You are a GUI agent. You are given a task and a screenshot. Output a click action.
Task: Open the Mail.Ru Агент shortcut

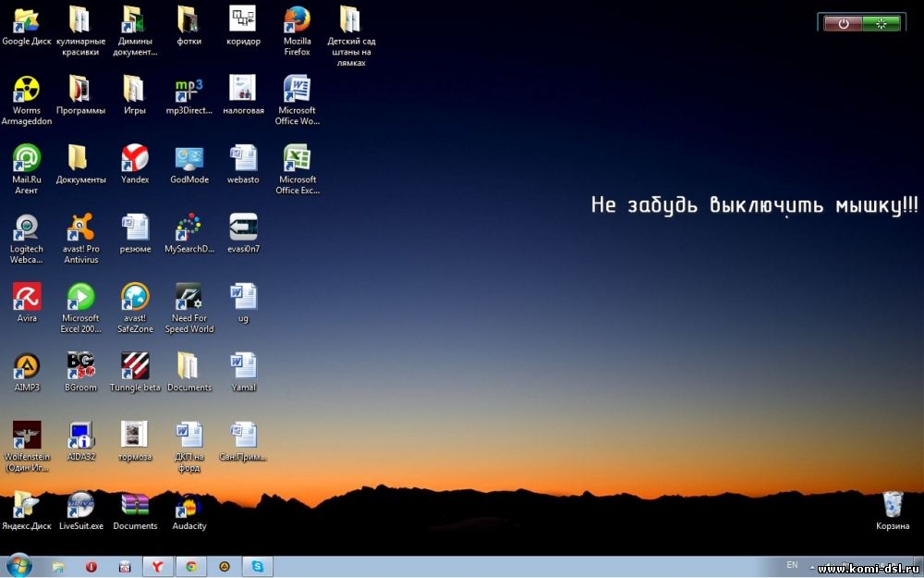click(x=27, y=158)
